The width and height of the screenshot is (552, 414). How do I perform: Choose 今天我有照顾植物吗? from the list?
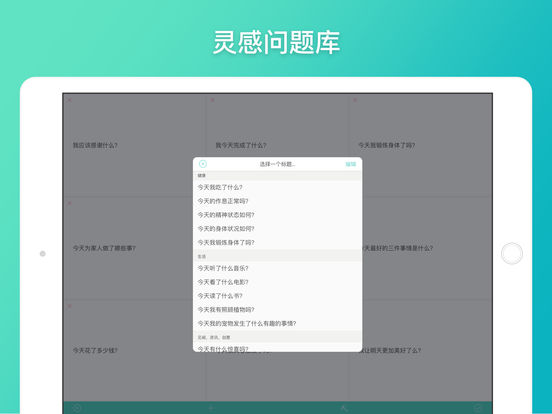277,309
